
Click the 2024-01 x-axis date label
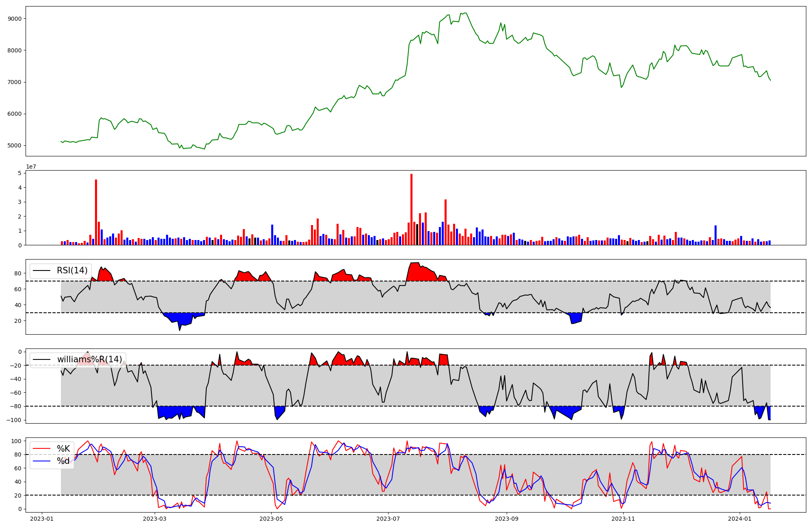[740, 519]
